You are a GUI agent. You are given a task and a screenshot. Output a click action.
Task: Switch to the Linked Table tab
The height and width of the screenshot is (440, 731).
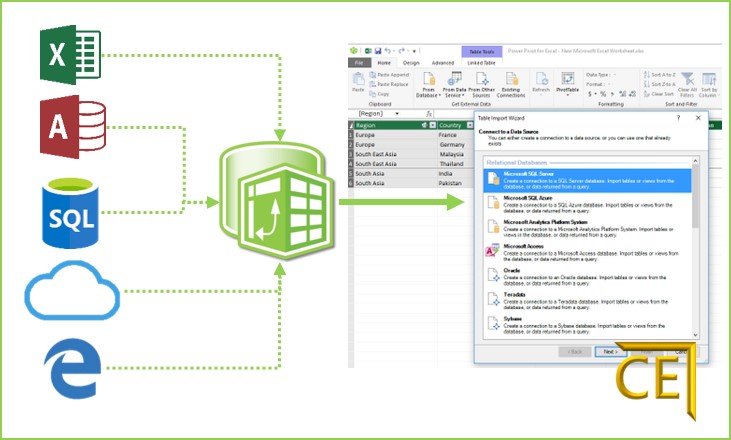click(481, 63)
